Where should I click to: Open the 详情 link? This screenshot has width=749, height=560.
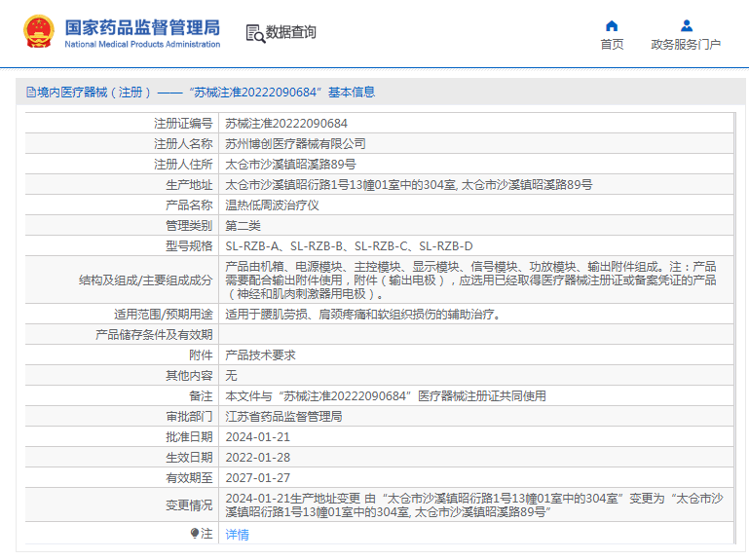pos(237,534)
